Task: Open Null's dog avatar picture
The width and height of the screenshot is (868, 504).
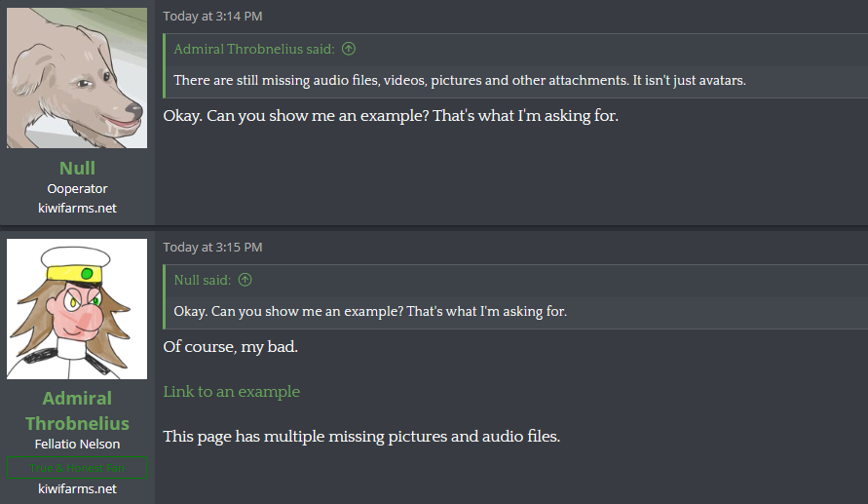Action: (77, 78)
